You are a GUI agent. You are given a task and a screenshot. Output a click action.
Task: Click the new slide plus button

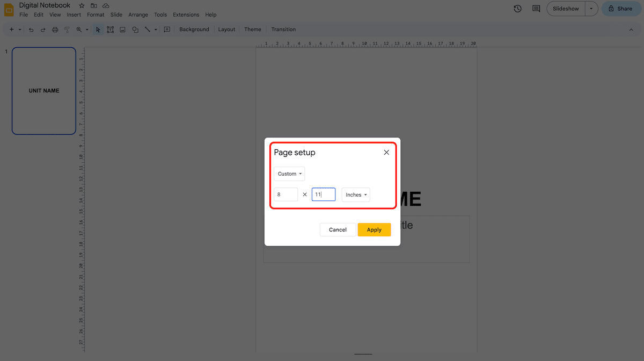tap(12, 30)
